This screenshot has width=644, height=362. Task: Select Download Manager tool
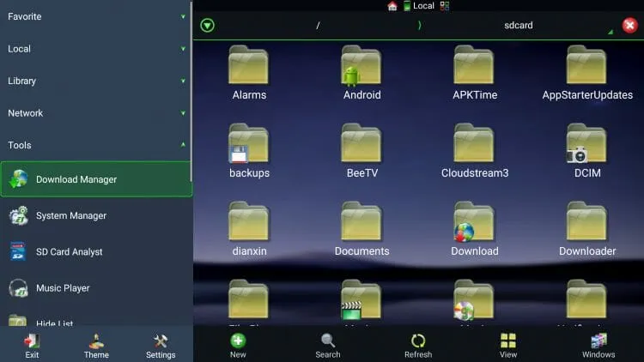point(96,179)
